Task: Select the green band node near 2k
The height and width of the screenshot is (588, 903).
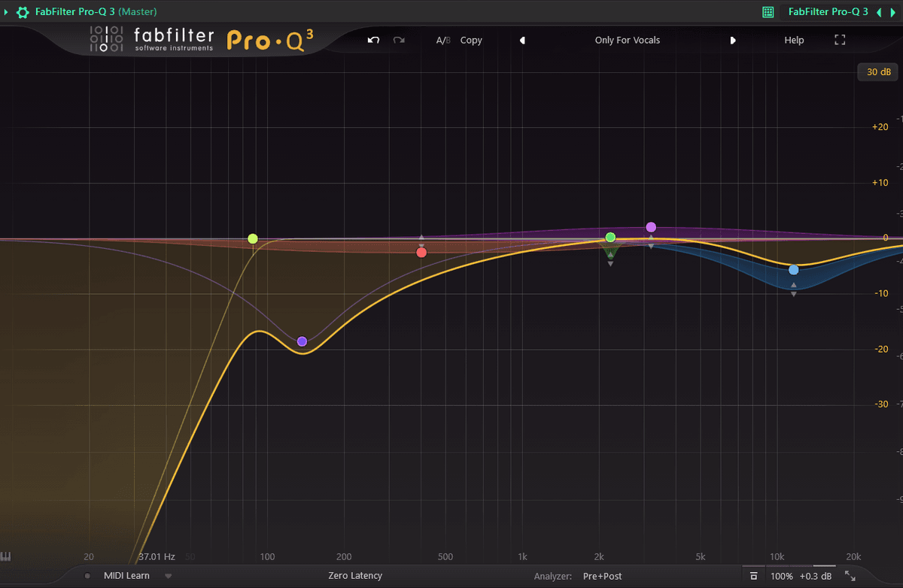Action: (610, 238)
